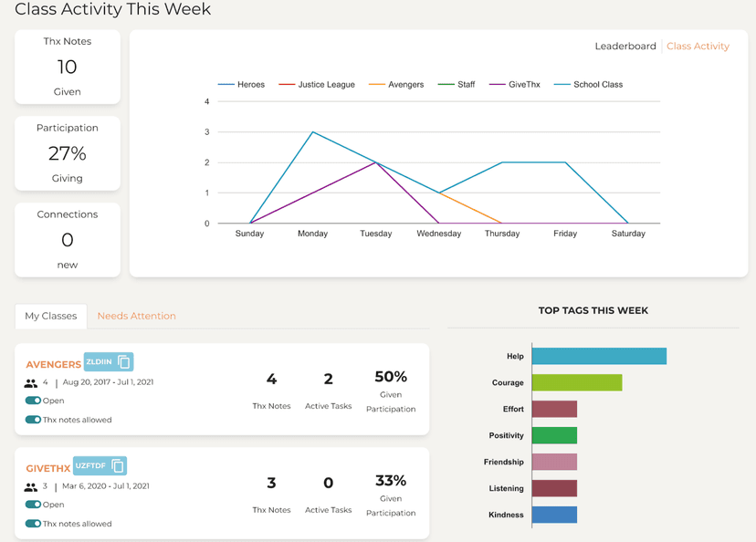
Task: Click the Help bar in Top Tags chart
Action: 598,356
